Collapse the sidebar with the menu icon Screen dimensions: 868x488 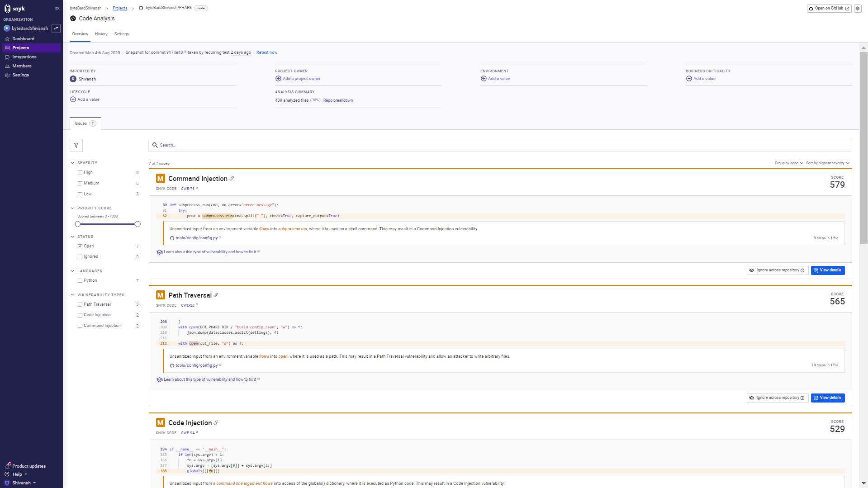click(57, 9)
